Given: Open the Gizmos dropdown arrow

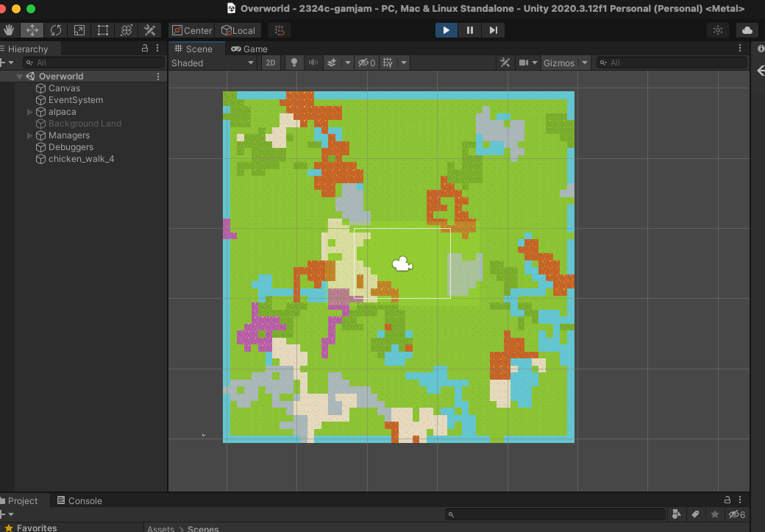Looking at the screenshot, I should [x=586, y=63].
